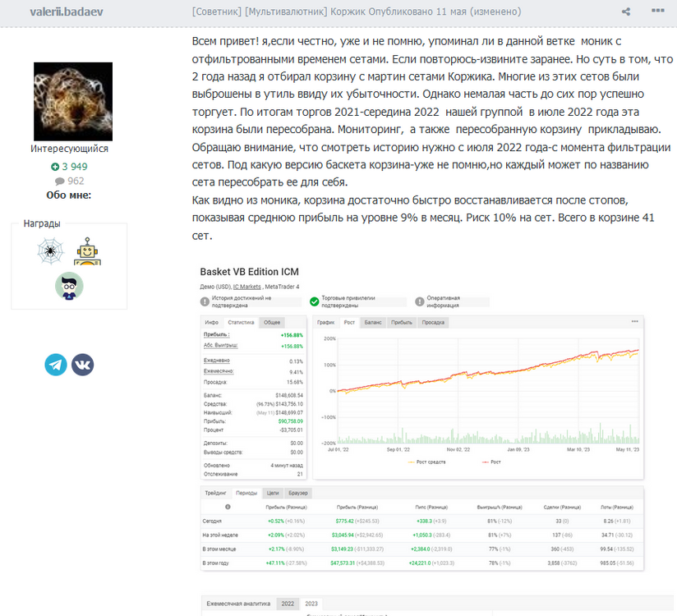
Task: Click the speech bubble posts count icon
Action: (60, 182)
